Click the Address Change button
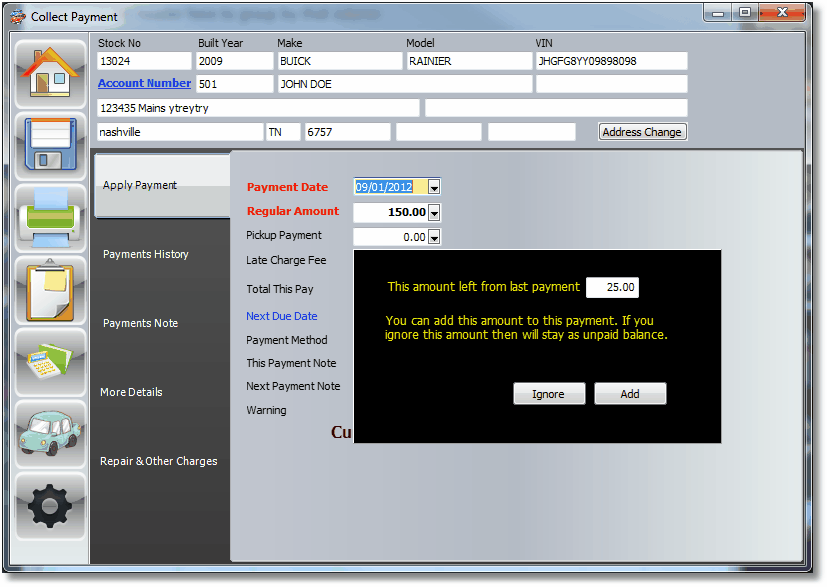This screenshot has height=587, width=827. pyautogui.click(x=642, y=132)
